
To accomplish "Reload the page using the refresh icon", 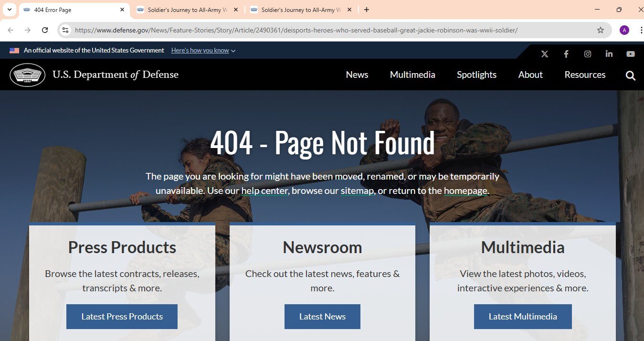I will 45,30.
